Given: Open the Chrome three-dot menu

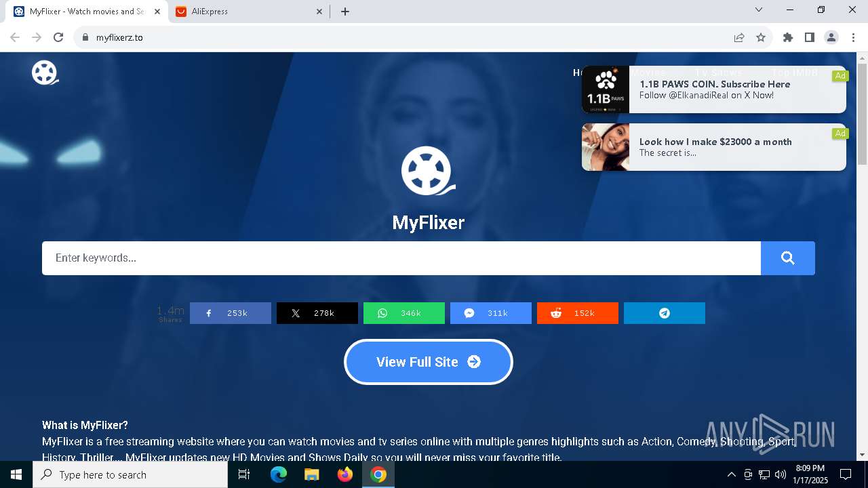Looking at the screenshot, I should tap(853, 37).
